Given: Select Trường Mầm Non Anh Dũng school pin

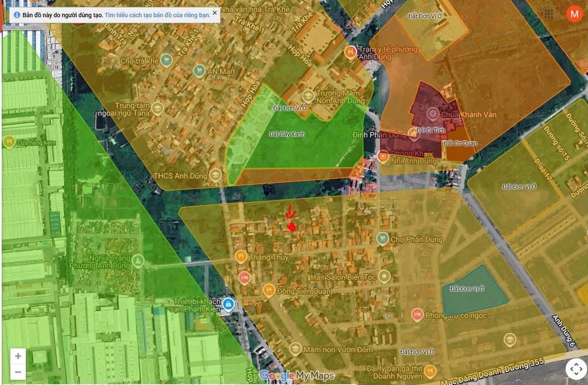Looking at the screenshot, I should (x=308, y=96).
